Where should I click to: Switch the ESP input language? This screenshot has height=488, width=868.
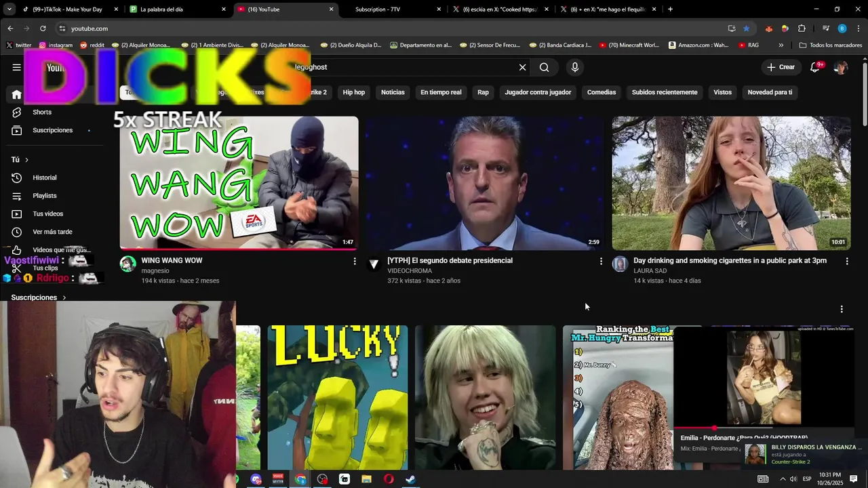click(x=807, y=479)
